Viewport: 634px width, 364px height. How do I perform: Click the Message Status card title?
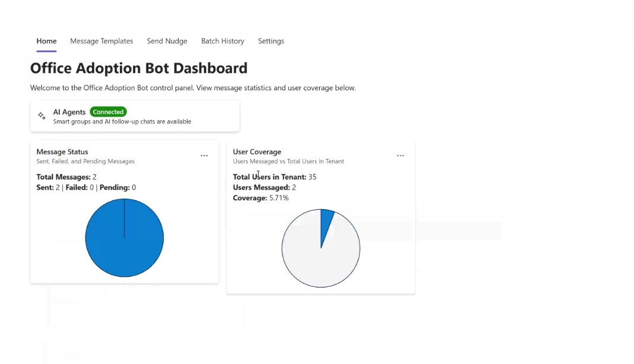(x=62, y=152)
